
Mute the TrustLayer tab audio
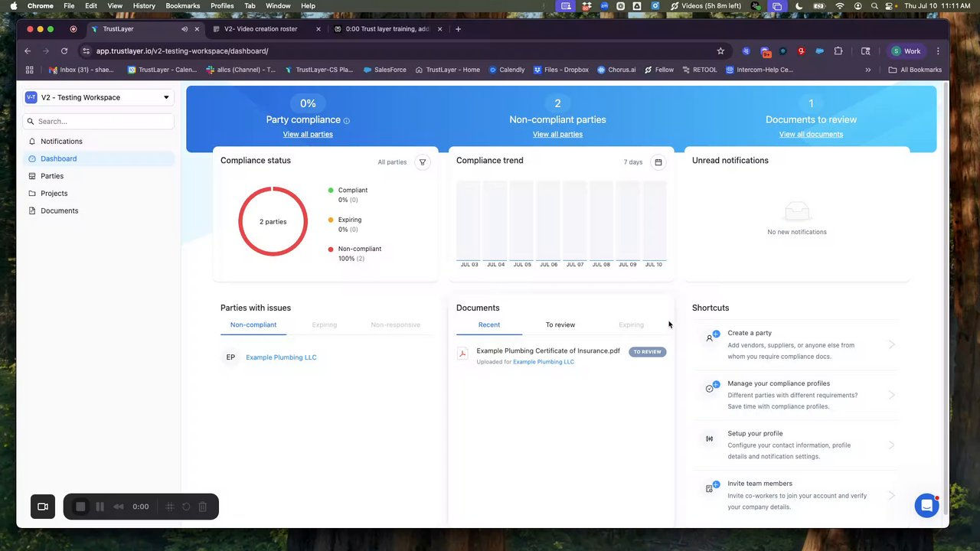[x=185, y=29]
